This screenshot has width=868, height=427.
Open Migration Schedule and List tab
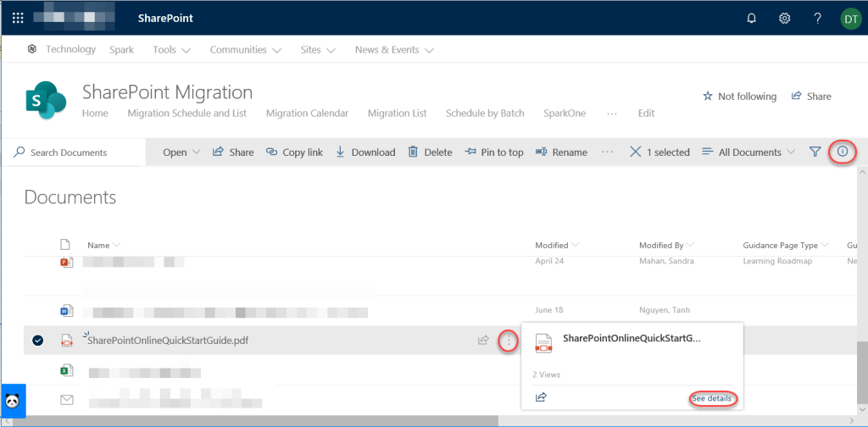point(187,113)
